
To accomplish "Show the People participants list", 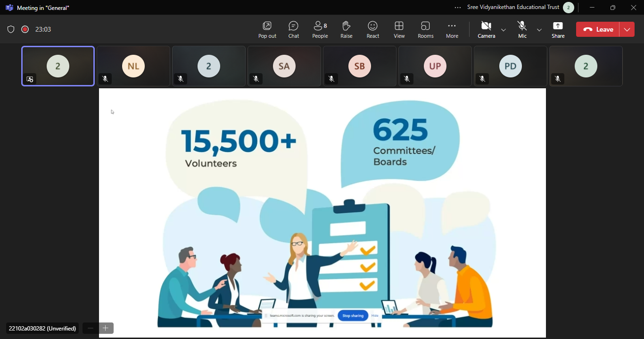I will (320, 29).
